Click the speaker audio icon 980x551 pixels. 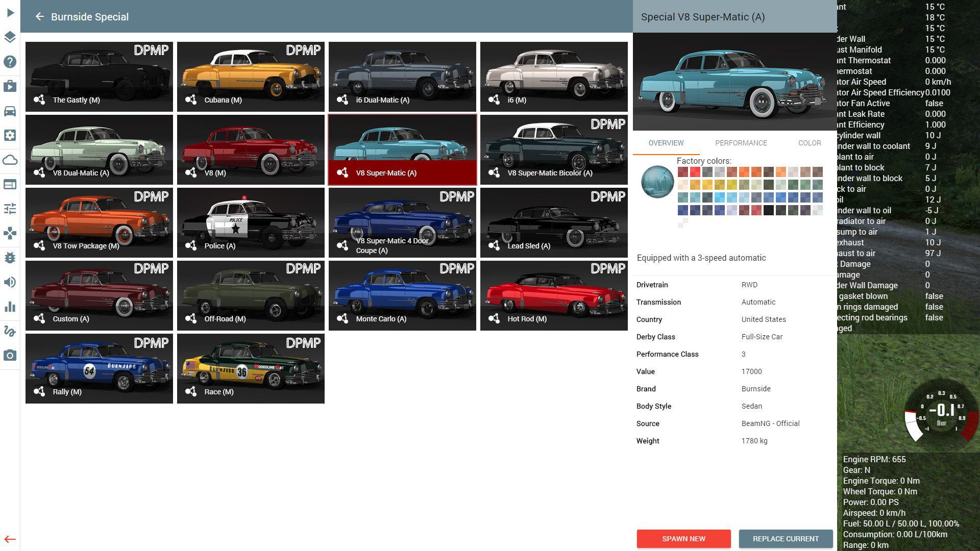10,282
